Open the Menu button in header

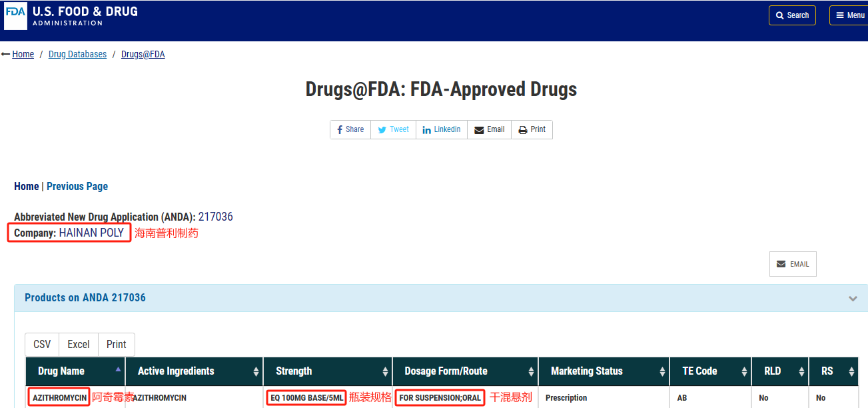(849, 15)
